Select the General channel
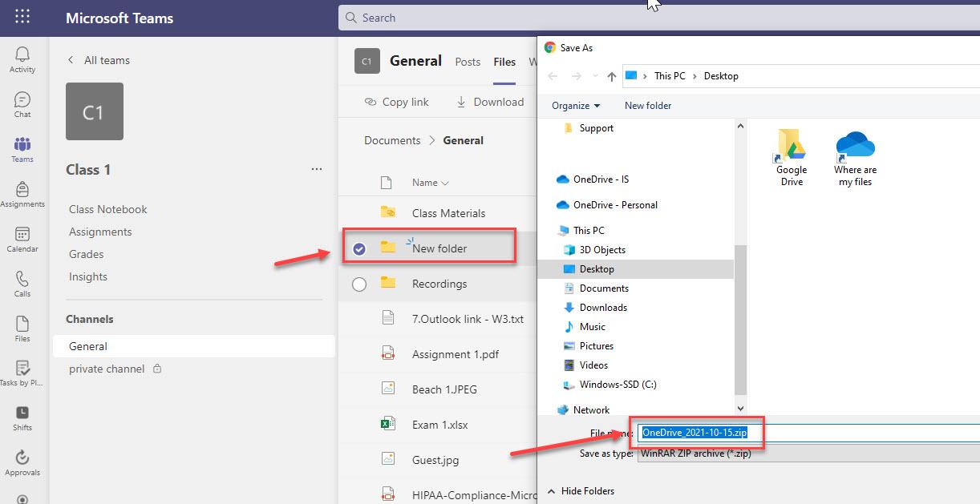Viewport: 980px width, 504px height. [194, 346]
